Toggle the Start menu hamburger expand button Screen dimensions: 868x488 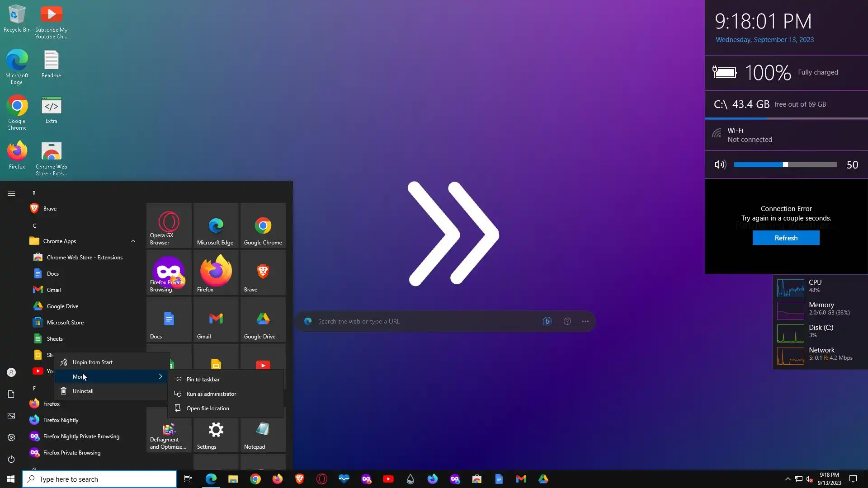11,193
